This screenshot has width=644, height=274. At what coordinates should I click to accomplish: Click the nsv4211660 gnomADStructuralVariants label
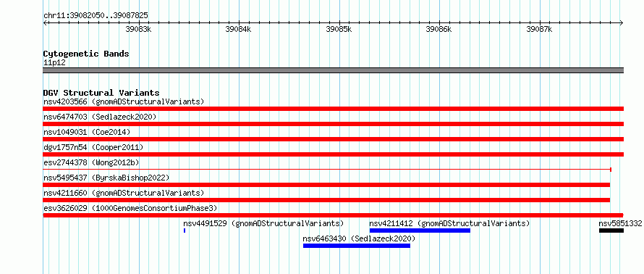[x=124, y=193]
